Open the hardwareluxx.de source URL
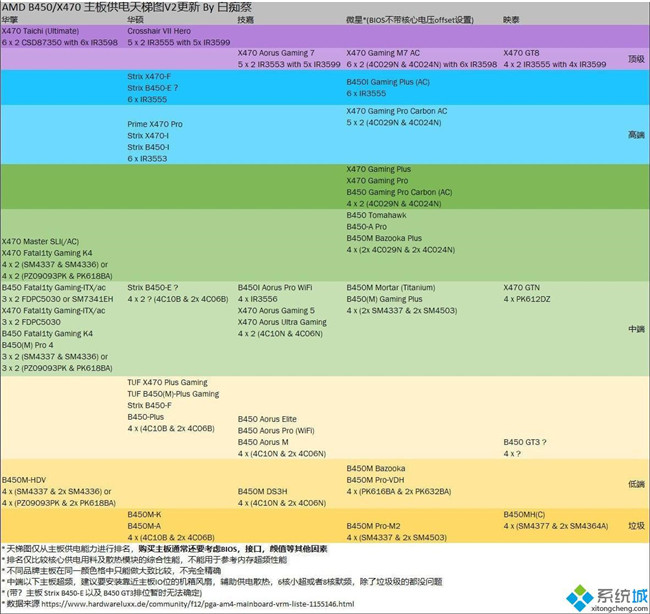The image size is (650, 614). 198,604
